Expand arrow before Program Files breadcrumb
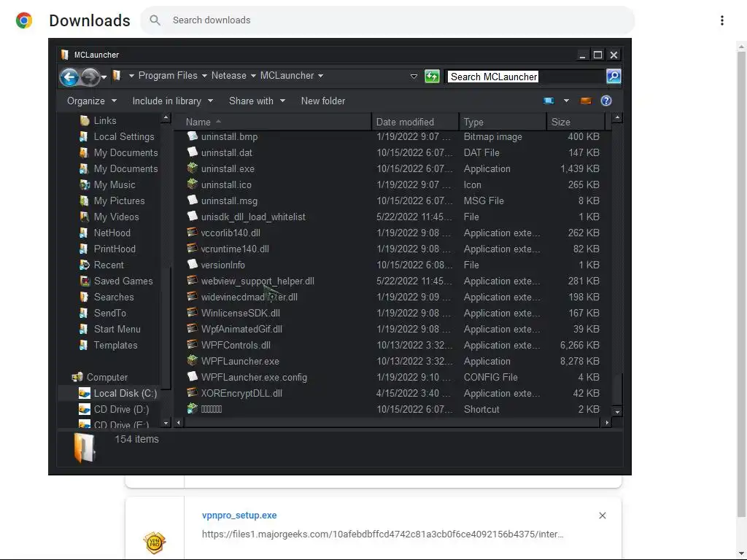The height and width of the screenshot is (560, 747). click(131, 76)
